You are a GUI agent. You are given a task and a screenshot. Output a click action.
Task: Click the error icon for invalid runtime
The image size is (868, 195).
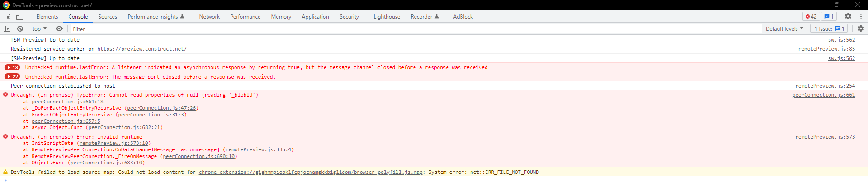5,136
